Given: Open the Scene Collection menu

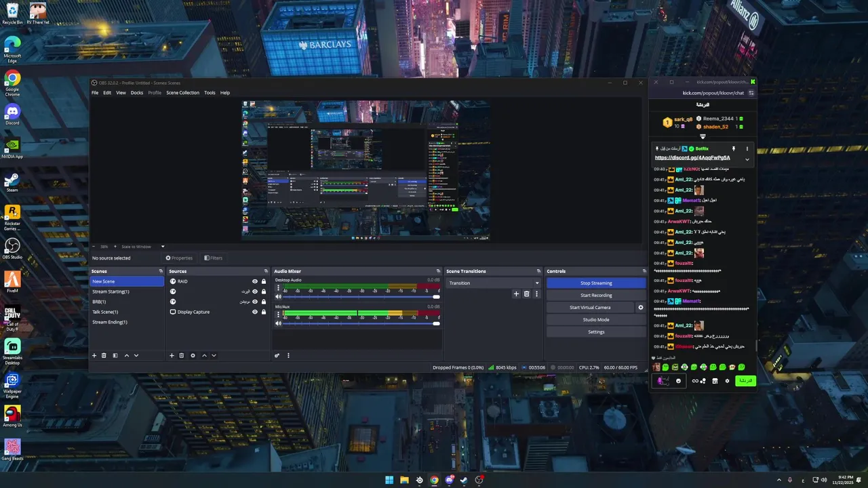Looking at the screenshot, I should (x=183, y=93).
